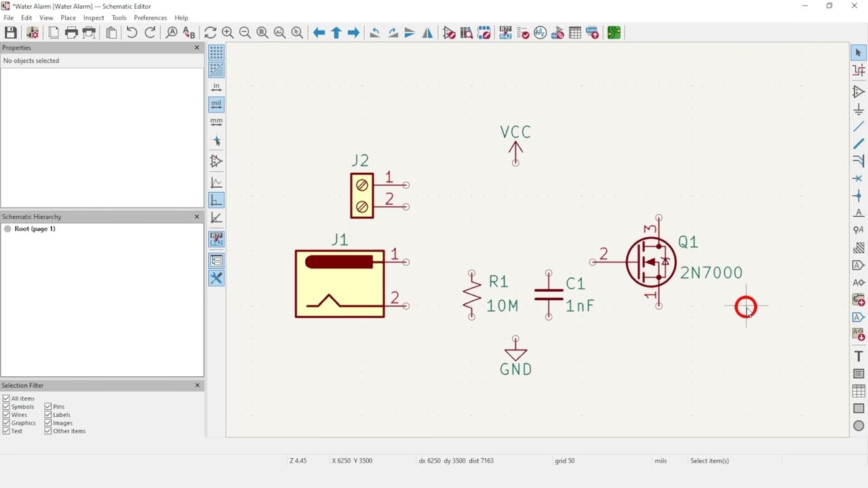This screenshot has height=488, width=868.
Task: Open Schematic Setup from the top toolbar
Action: coord(32,33)
